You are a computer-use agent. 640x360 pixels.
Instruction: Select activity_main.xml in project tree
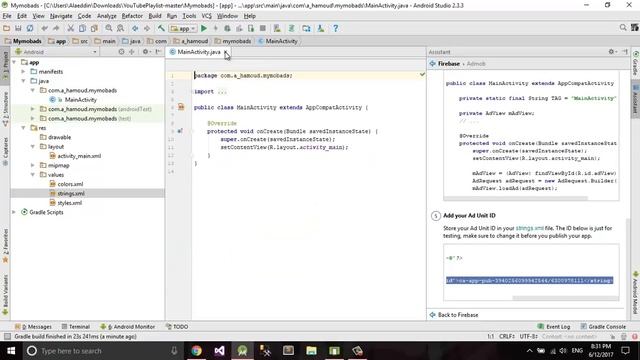click(x=79, y=156)
